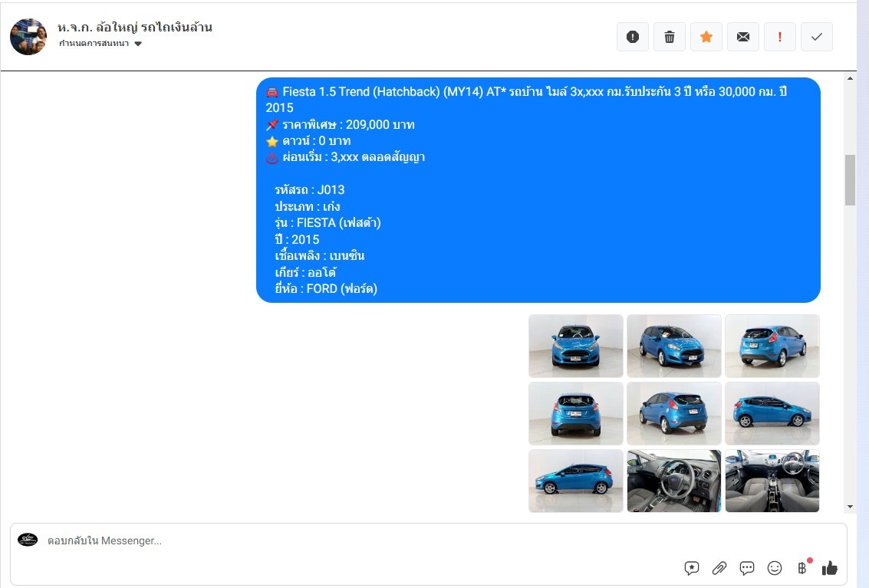This screenshot has width=869, height=588.
Task: Click the ประเภท : เก๋ง line
Action: click(x=308, y=207)
